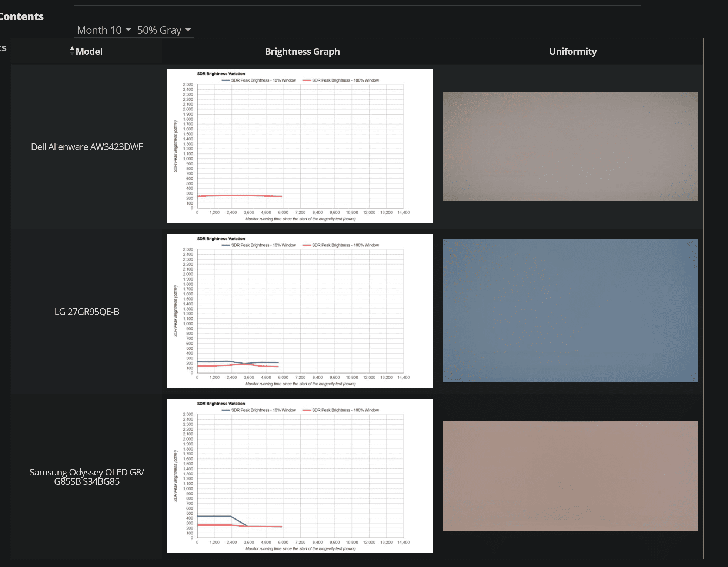The image size is (728, 567).
Task: Click 10% Window legend in LG graph
Action: click(x=259, y=245)
